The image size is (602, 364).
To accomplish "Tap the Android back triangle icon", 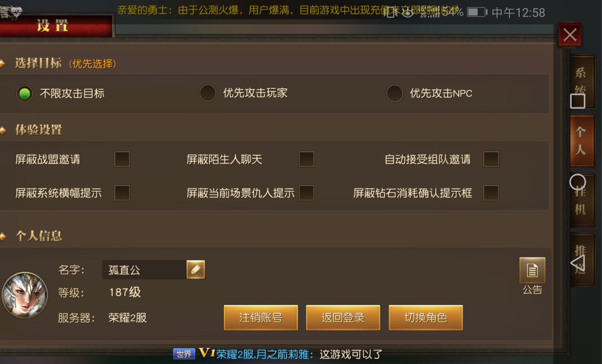I will click(x=577, y=263).
